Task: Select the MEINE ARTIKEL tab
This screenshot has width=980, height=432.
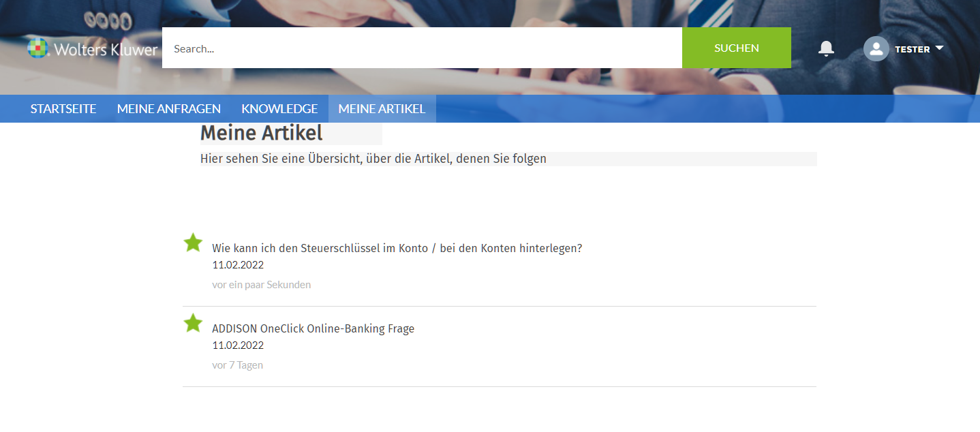Action: [382, 109]
